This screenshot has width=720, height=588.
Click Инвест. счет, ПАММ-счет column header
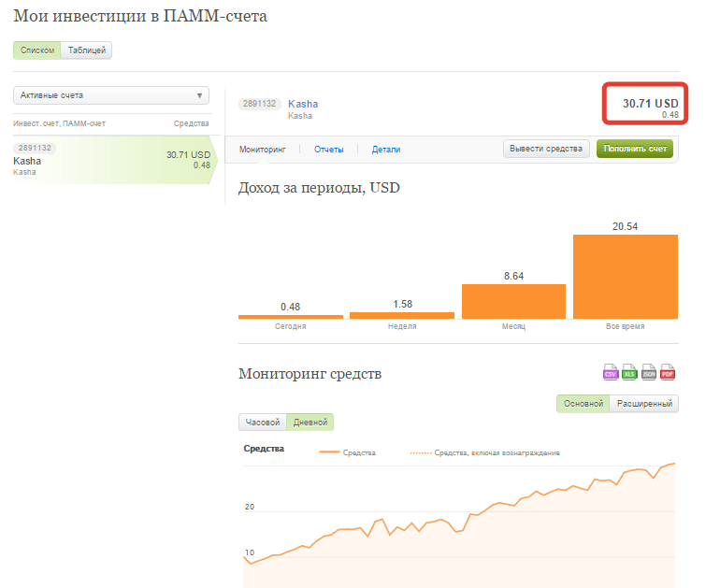[59, 123]
